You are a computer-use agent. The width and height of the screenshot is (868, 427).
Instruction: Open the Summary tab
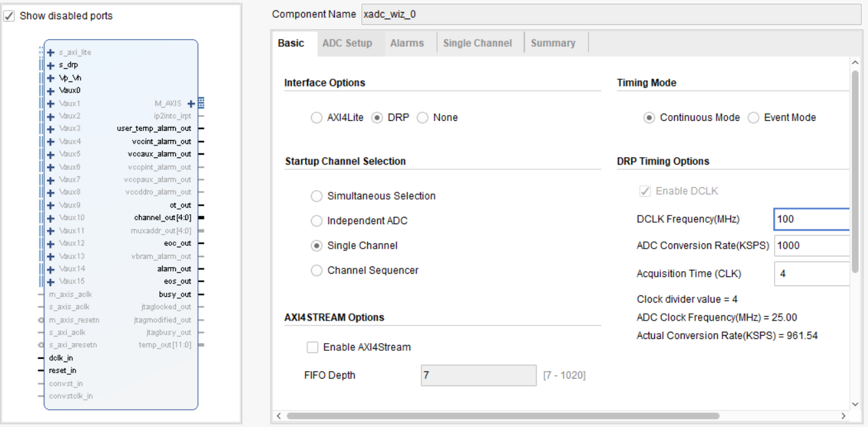(x=552, y=43)
